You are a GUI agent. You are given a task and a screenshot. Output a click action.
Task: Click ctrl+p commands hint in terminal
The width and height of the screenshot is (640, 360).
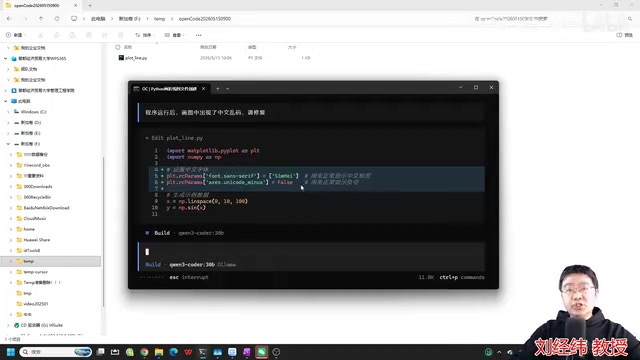[x=462, y=277]
